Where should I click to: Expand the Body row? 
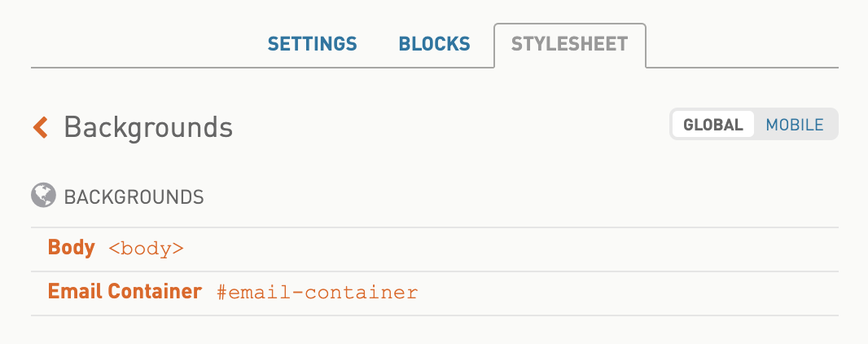click(x=435, y=249)
